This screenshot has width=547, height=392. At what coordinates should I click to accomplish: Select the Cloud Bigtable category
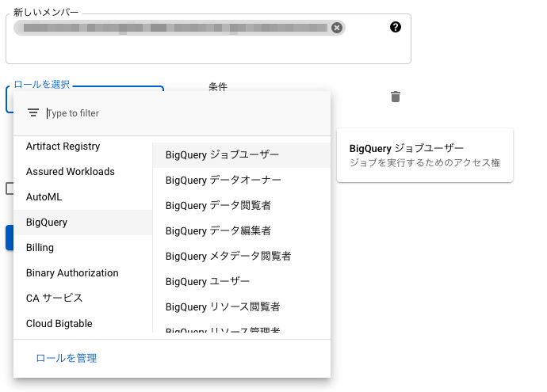[x=83, y=323]
